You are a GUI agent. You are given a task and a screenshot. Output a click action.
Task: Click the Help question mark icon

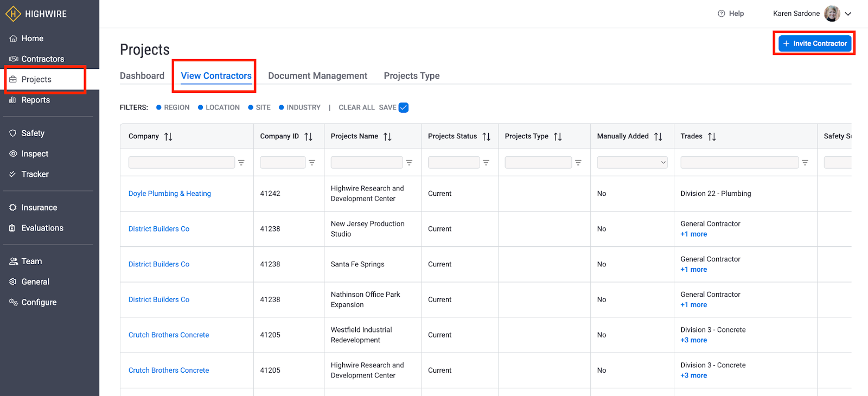[721, 14]
